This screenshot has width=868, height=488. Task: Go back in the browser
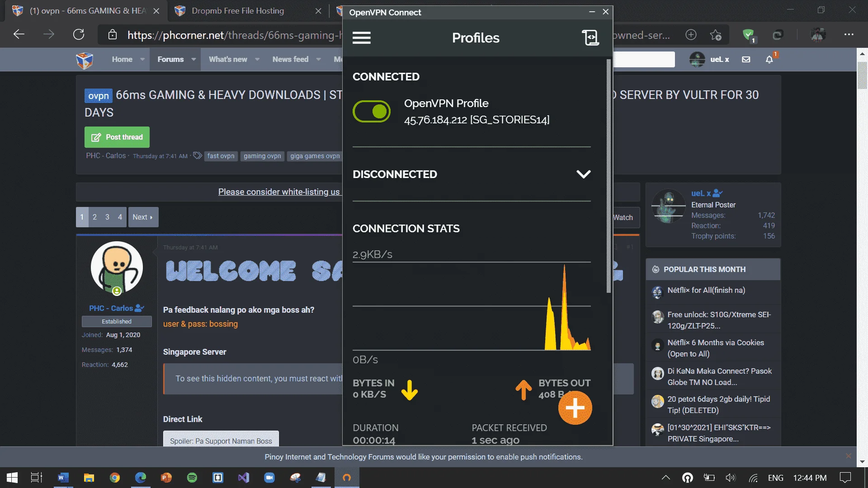pyautogui.click(x=19, y=34)
